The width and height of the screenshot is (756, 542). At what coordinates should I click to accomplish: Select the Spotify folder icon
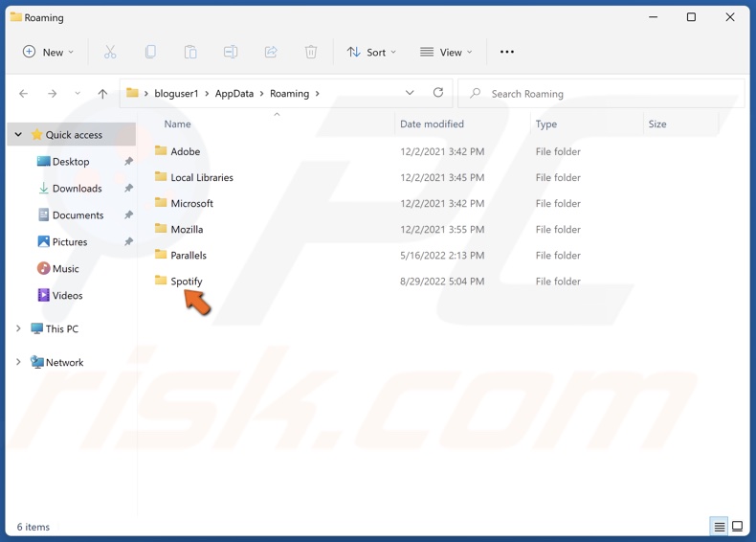[x=161, y=281]
